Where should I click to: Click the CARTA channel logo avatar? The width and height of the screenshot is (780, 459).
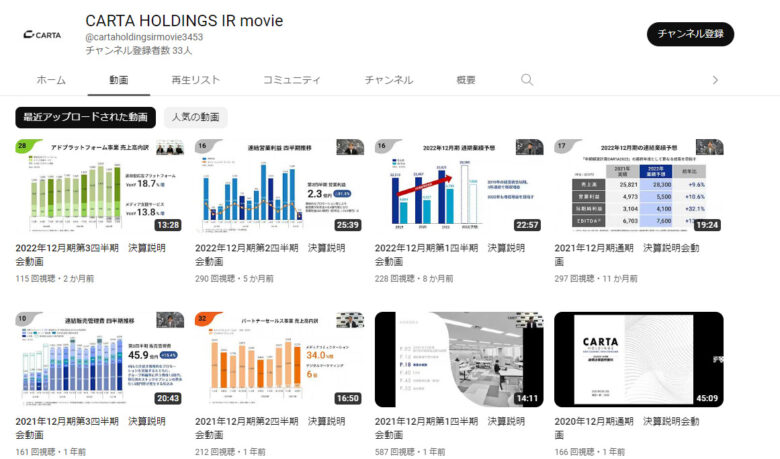point(42,35)
